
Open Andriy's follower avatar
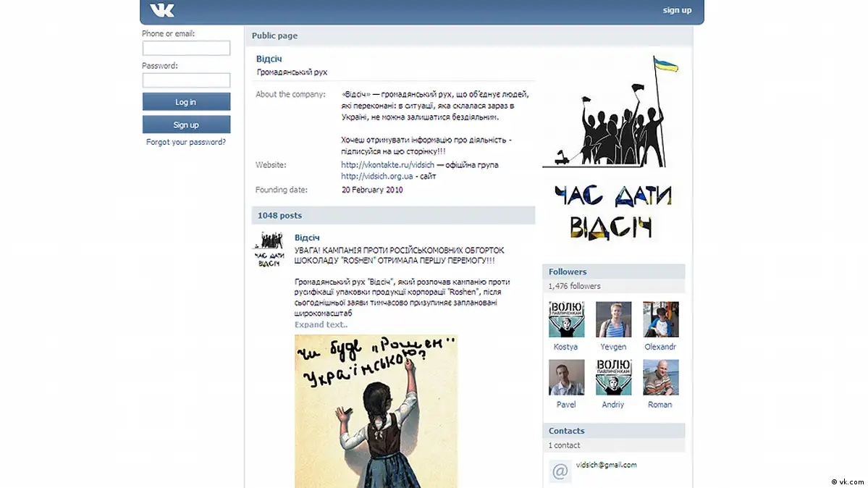[x=613, y=377]
